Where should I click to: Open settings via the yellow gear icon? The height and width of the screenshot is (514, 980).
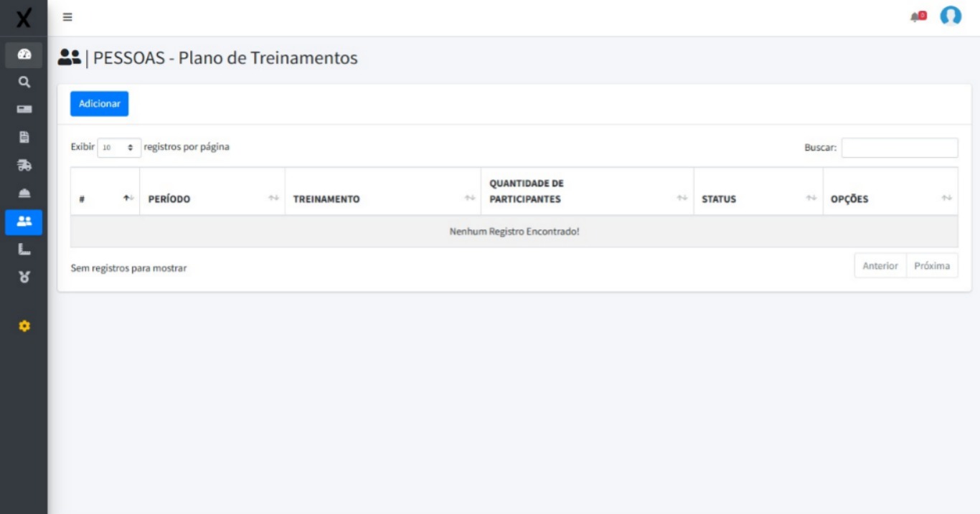click(24, 326)
